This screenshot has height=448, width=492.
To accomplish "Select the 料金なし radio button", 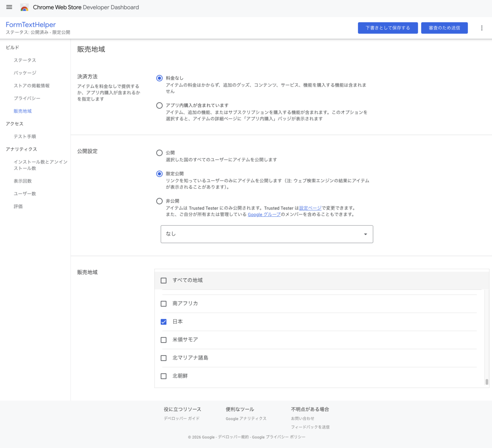I will (x=159, y=78).
